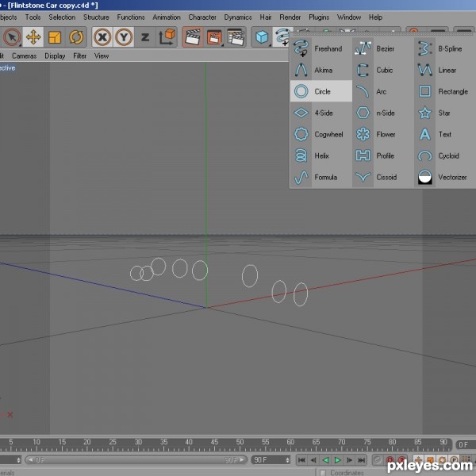Viewport: 476px width, 476px height.
Task: Add a Profile spline
Action: pyautogui.click(x=383, y=155)
